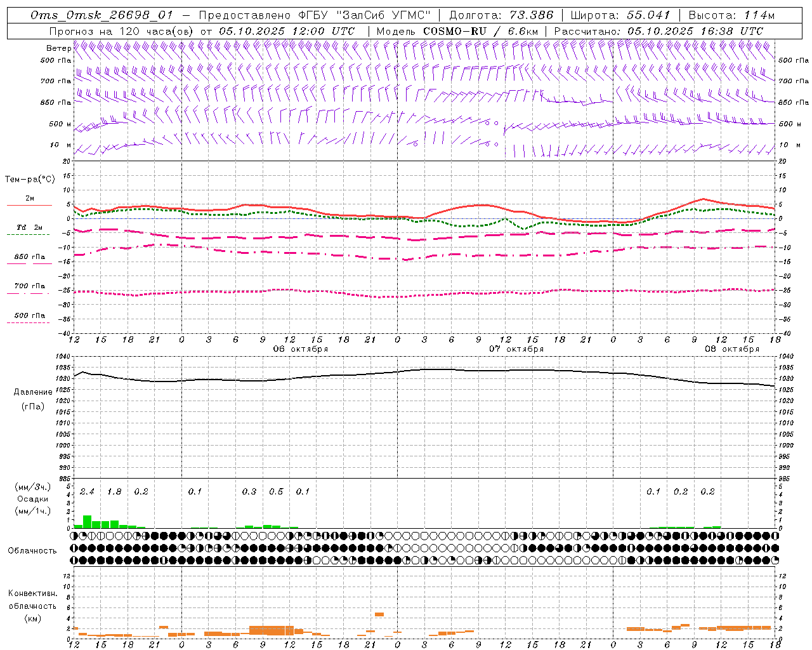Click the Облачность cloud cover label

(x=32, y=551)
